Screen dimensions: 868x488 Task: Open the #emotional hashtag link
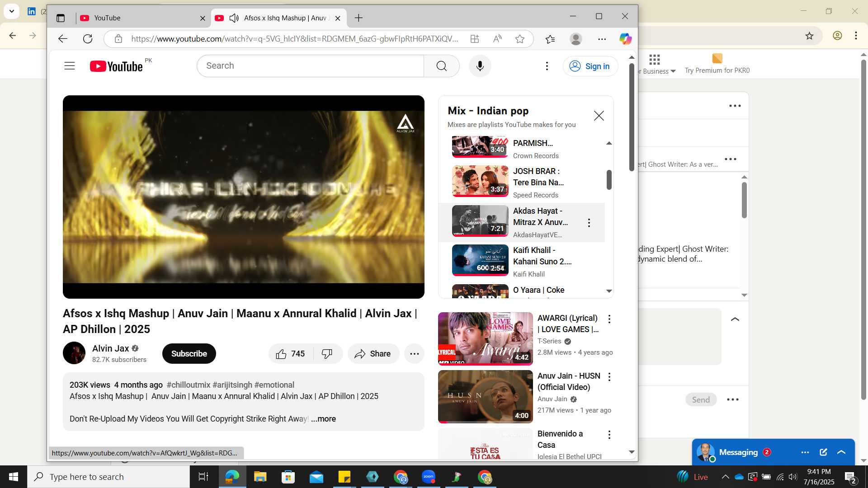(x=274, y=385)
